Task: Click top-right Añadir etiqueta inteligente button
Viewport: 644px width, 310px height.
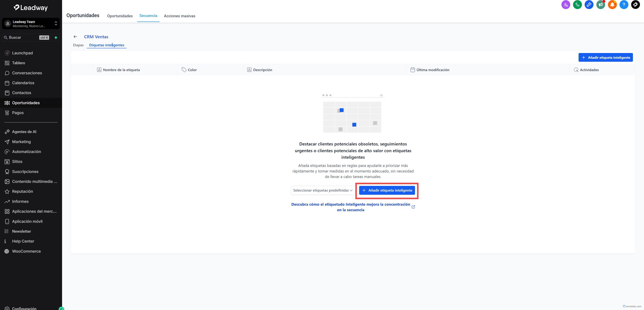Action: (605, 58)
